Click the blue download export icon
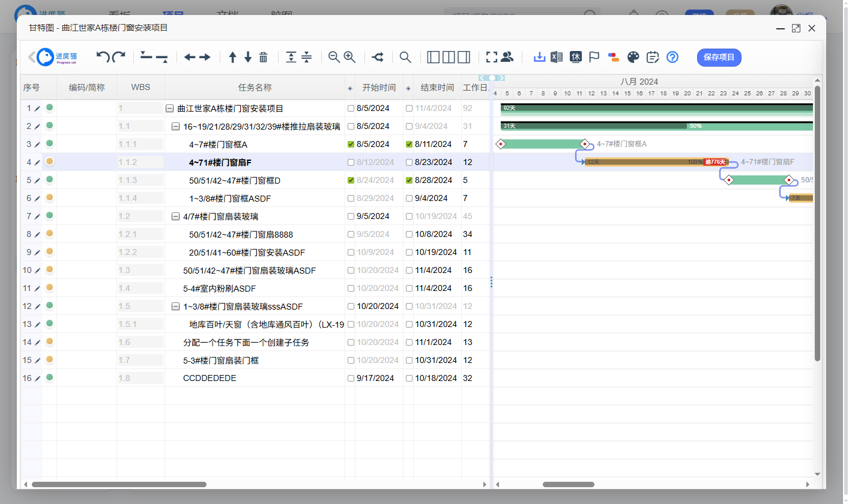The image size is (849, 504). tap(539, 57)
